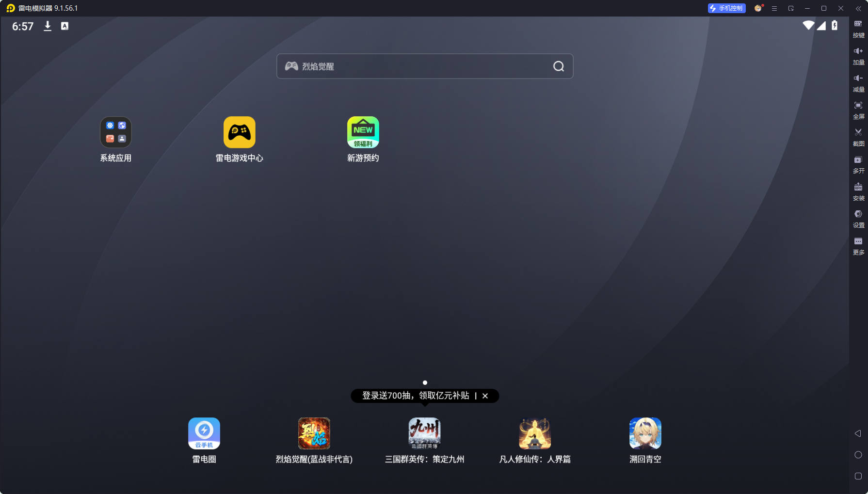Click the 6:57 clock
The height and width of the screenshot is (494, 868).
(23, 26)
